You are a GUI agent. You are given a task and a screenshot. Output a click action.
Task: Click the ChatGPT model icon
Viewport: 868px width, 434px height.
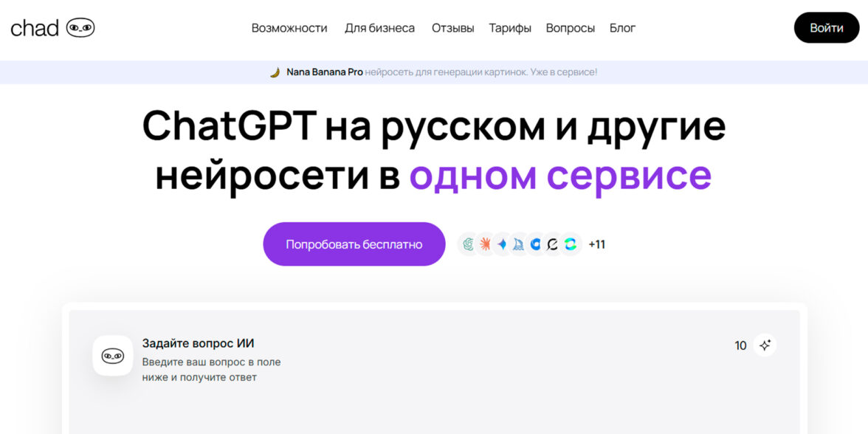click(468, 244)
